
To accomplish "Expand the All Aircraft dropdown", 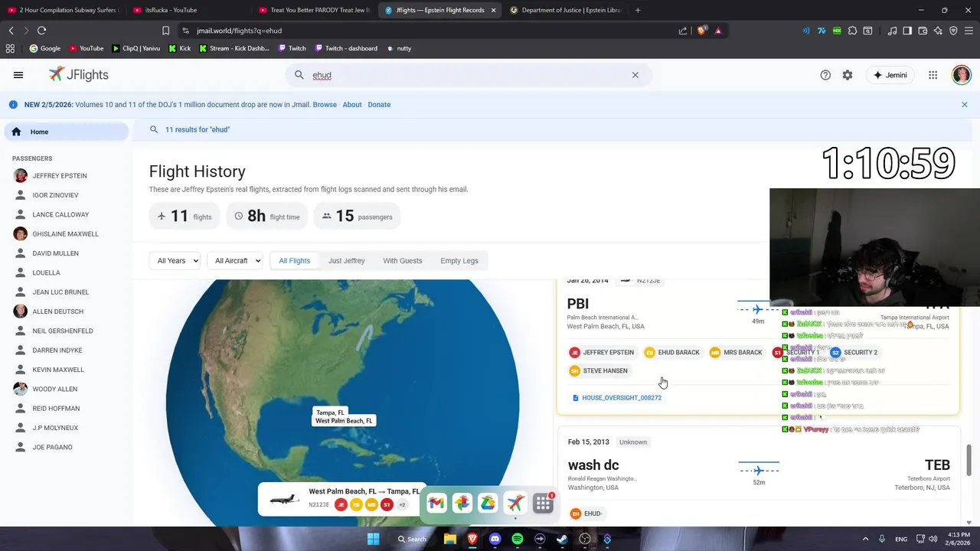I will point(234,261).
